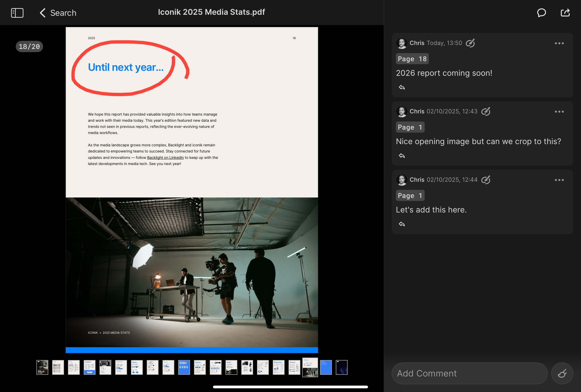Open more options for 12:44 comment
The height and width of the screenshot is (392, 581).
(559, 180)
